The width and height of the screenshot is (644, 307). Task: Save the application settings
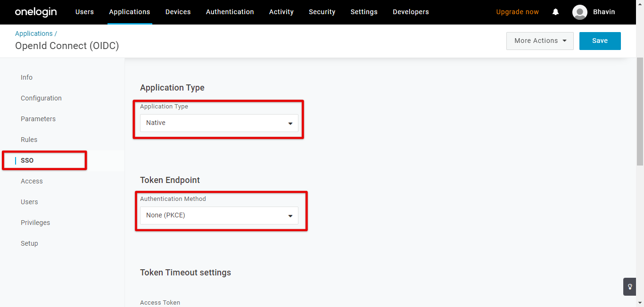coord(600,41)
